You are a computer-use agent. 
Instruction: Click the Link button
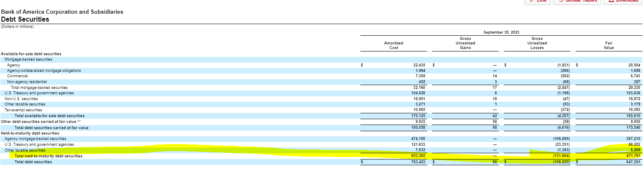[538, 2]
